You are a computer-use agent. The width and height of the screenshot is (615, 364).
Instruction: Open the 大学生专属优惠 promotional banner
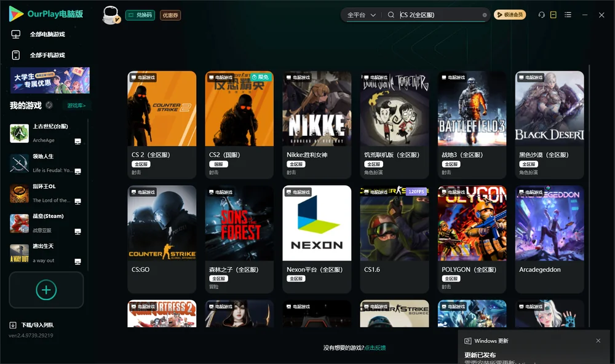50,80
